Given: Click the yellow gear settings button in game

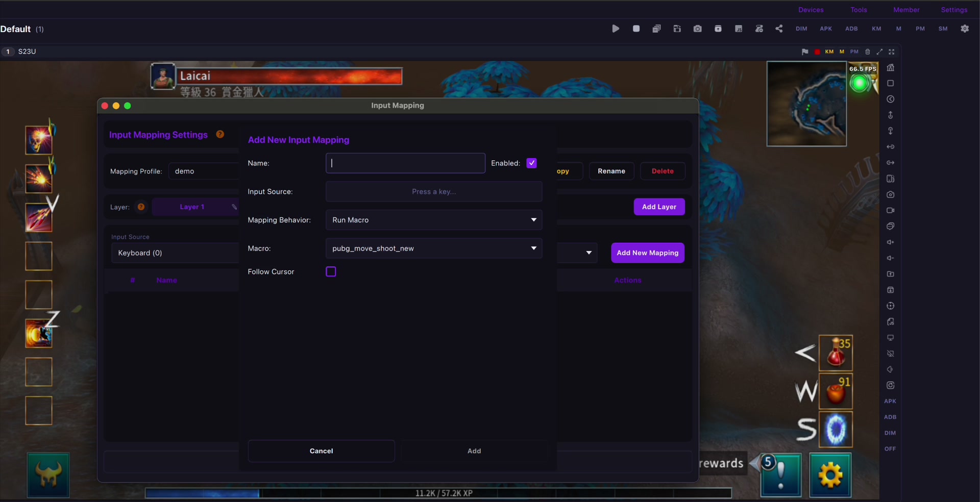Looking at the screenshot, I should [x=830, y=475].
